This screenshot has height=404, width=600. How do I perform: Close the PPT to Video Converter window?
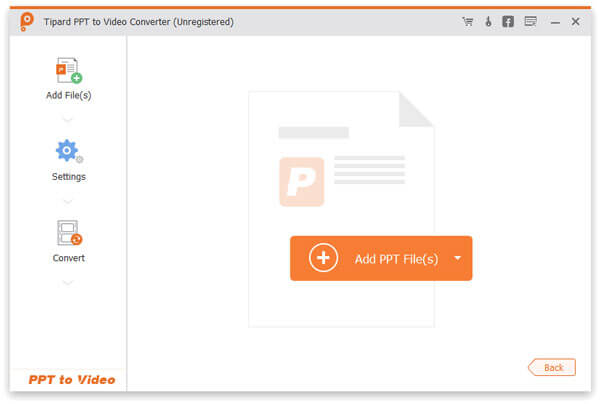(576, 22)
